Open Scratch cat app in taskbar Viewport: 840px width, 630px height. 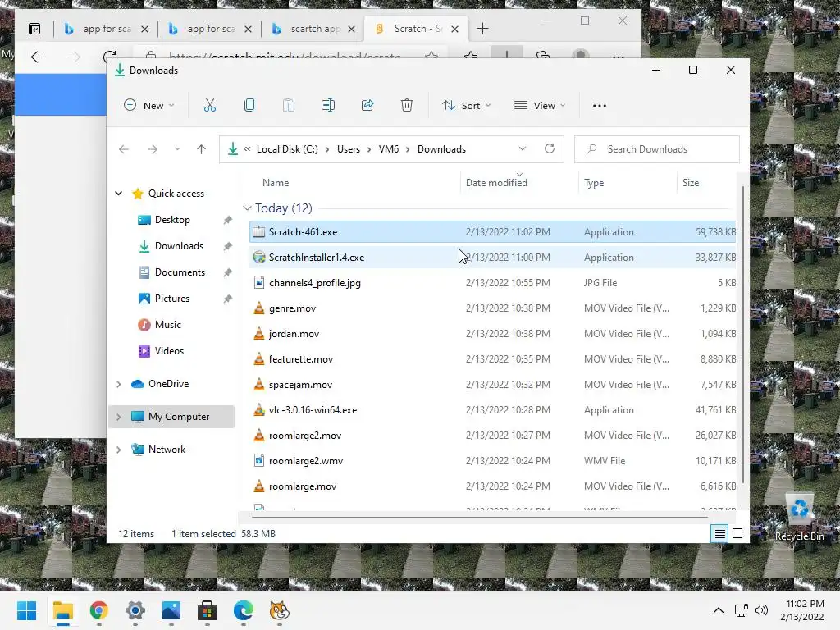click(279, 610)
